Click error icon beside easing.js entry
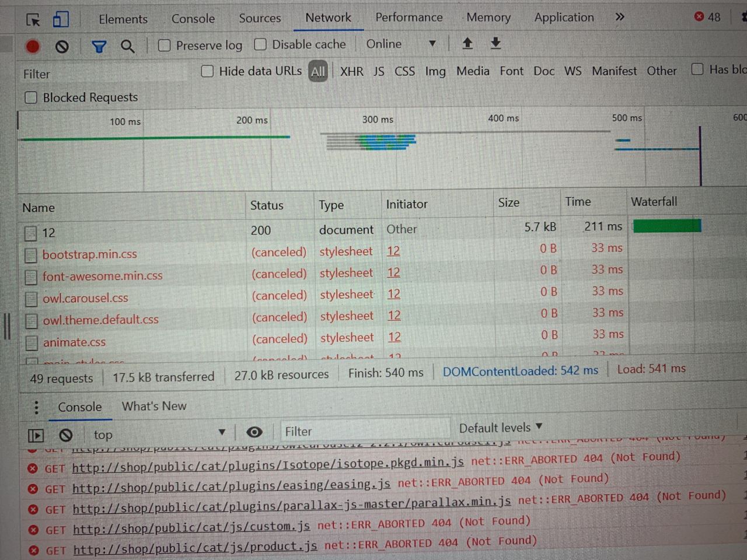The width and height of the screenshot is (747, 560). tap(33, 489)
